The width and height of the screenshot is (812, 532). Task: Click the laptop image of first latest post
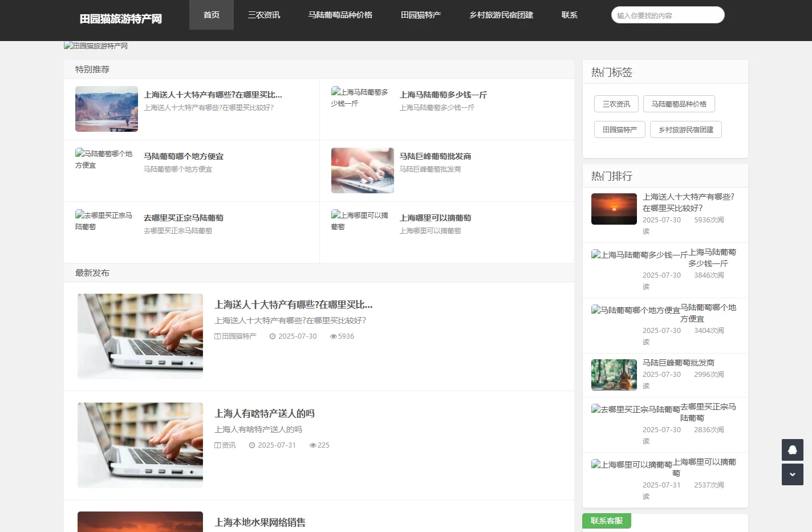pyautogui.click(x=140, y=336)
